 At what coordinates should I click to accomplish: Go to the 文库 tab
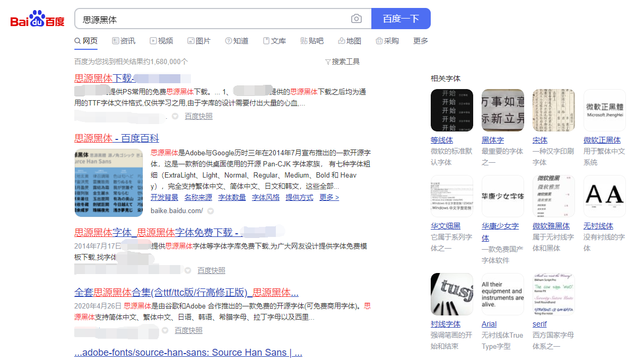click(x=274, y=41)
